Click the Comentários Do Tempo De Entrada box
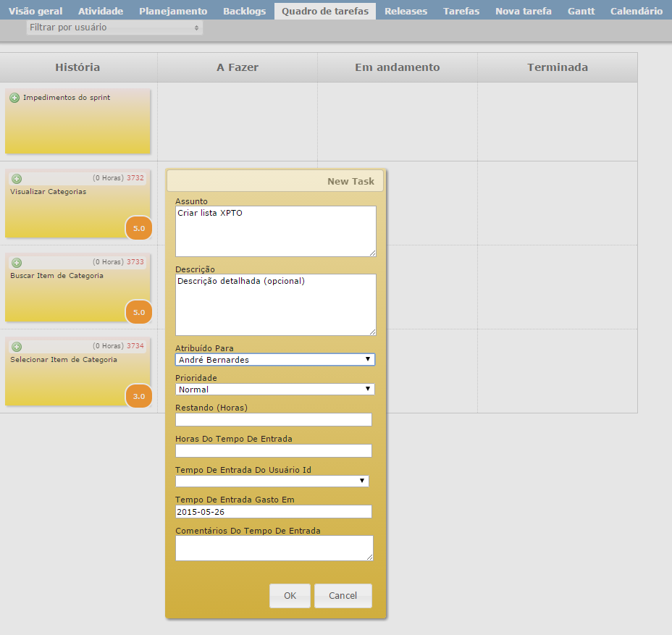The width and height of the screenshot is (672, 635). (274, 548)
